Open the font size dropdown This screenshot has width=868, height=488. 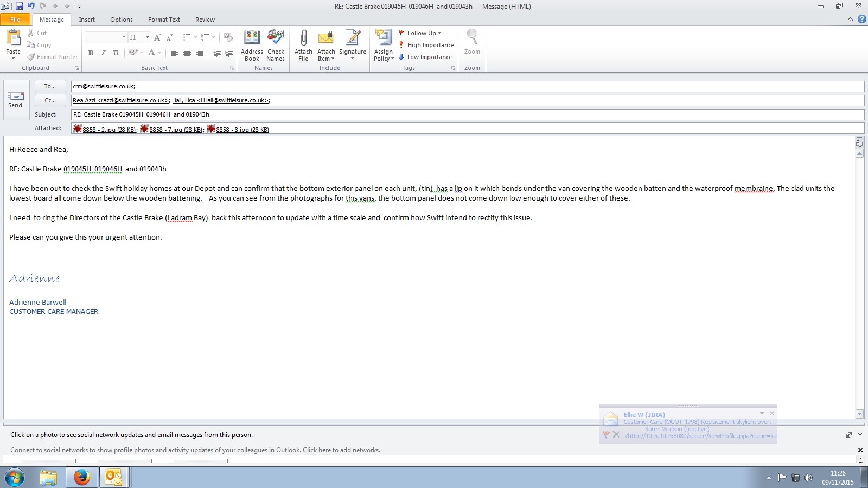[x=147, y=37]
